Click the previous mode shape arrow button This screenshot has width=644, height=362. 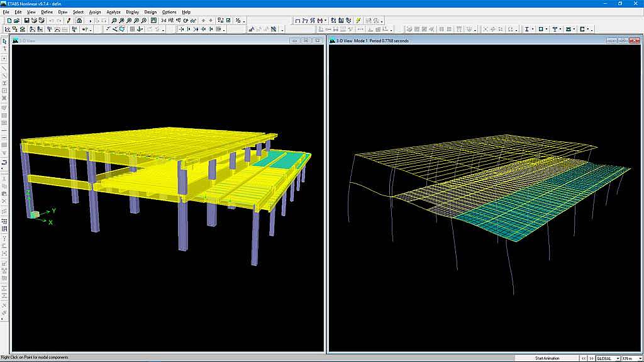[583, 358]
